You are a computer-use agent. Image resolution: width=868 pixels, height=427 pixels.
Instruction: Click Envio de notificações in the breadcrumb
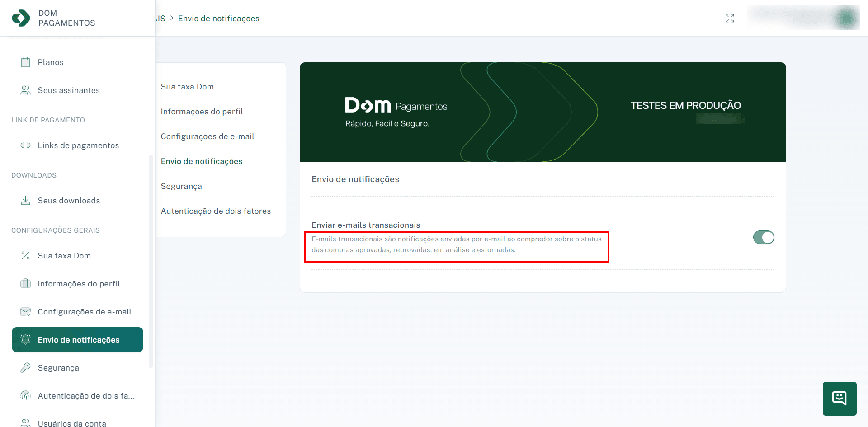tap(219, 18)
